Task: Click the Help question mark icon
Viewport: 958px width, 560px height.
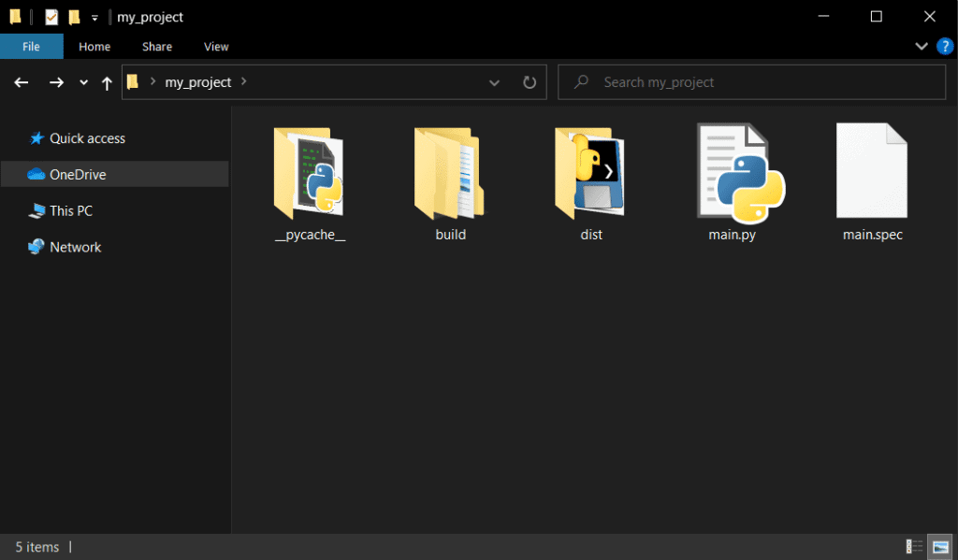Action: tap(945, 46)
